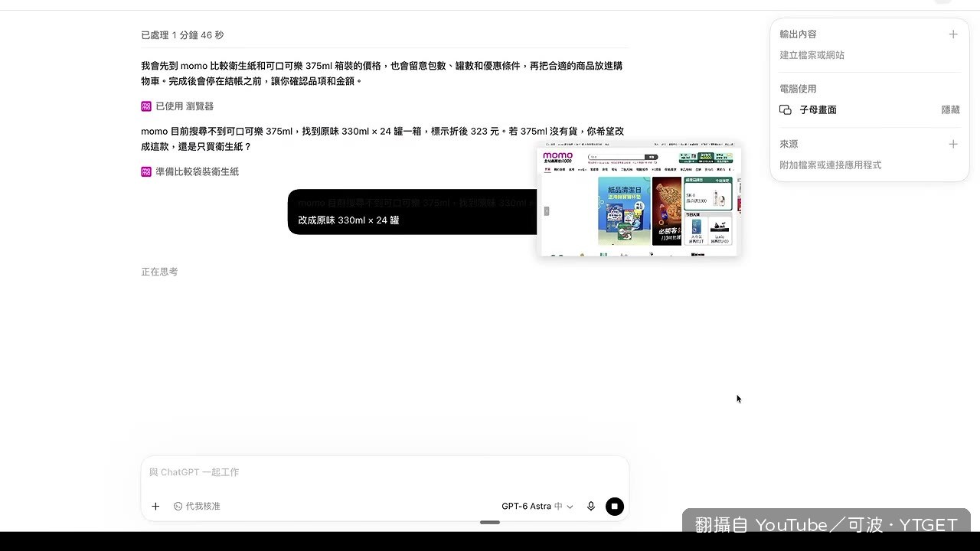
Task: Open the 準備比較袋裝衛生紙 step
Action: pos(190,171)
